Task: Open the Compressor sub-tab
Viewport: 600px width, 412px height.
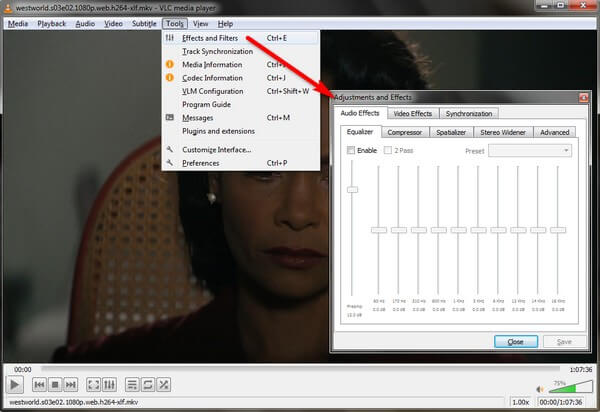Action: [x=404, y=132]
